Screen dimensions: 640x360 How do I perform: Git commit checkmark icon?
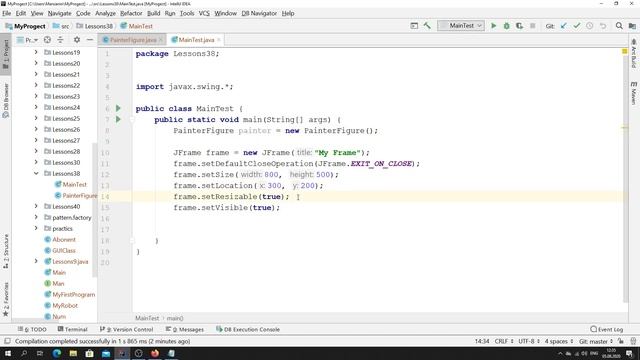click(x=577, y=26)
